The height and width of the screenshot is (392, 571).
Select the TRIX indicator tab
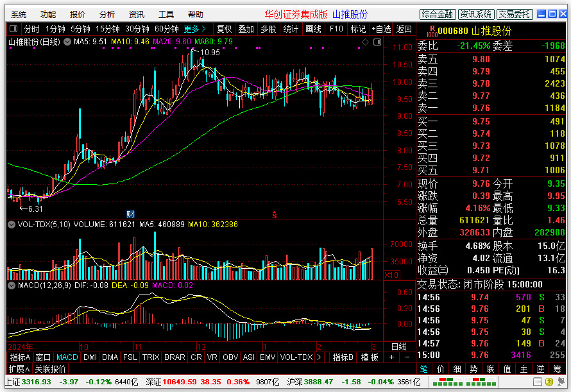[x=151, y=357]
